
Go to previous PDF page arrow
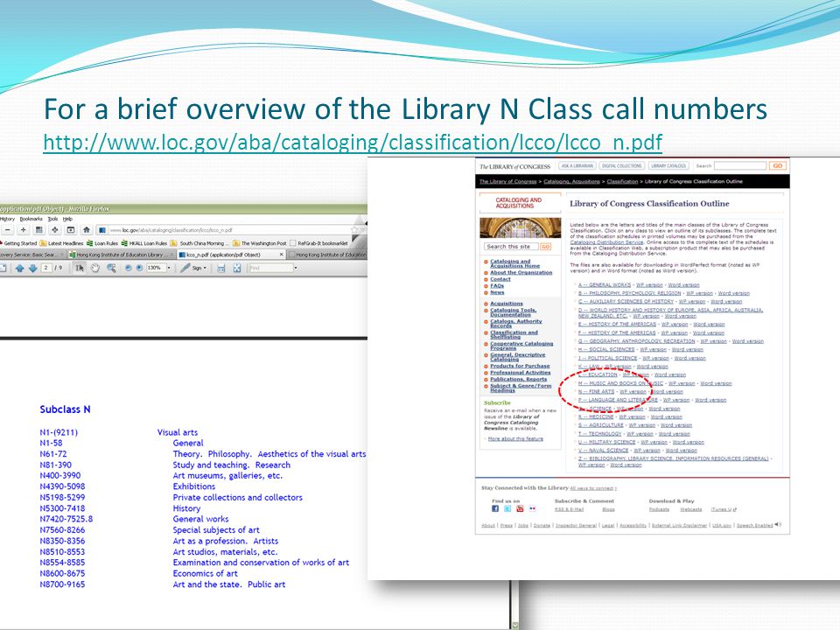19,268
